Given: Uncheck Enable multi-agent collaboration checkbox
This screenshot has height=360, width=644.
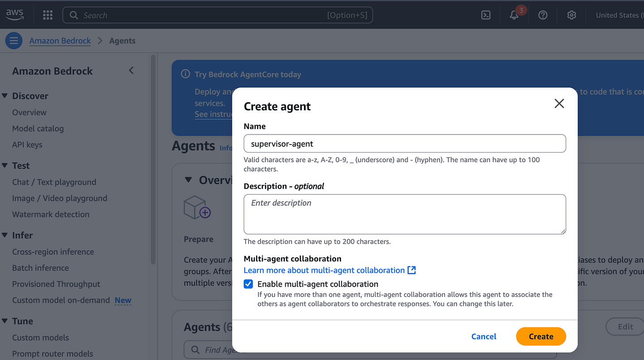Looking at the screenshot, I should pyautogui.click(x=249, y=284).
